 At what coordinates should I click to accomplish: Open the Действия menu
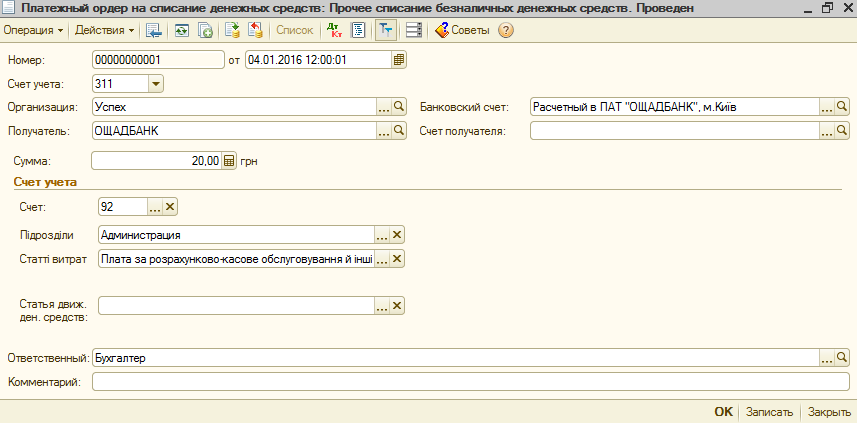(105, 30)
